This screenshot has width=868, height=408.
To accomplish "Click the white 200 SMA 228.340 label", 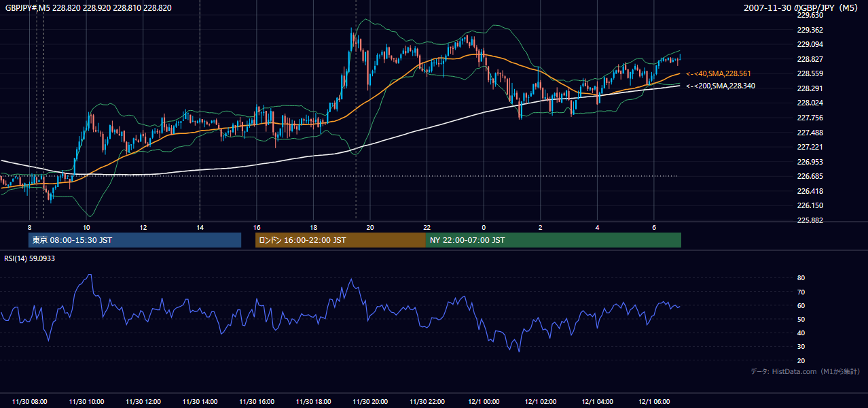I will coord(721,86).
